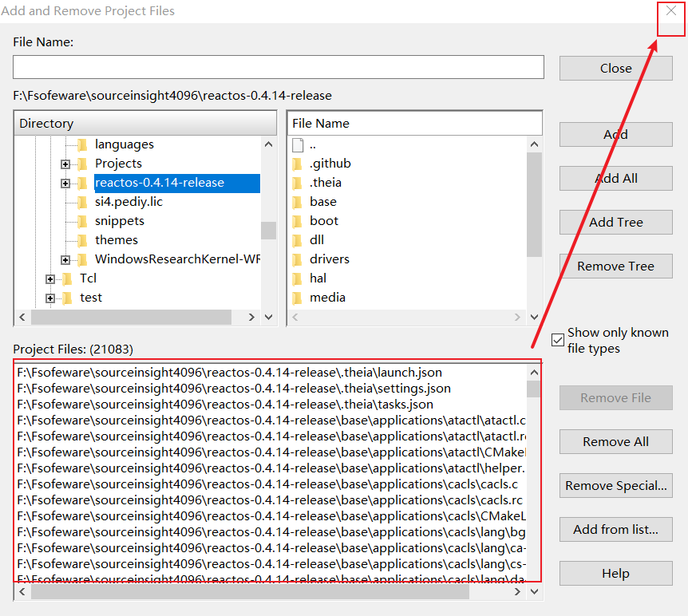The image size is (688, 616).
Task: Click the File Name list vertical scrollbar thumb
Action: point(534,204)
